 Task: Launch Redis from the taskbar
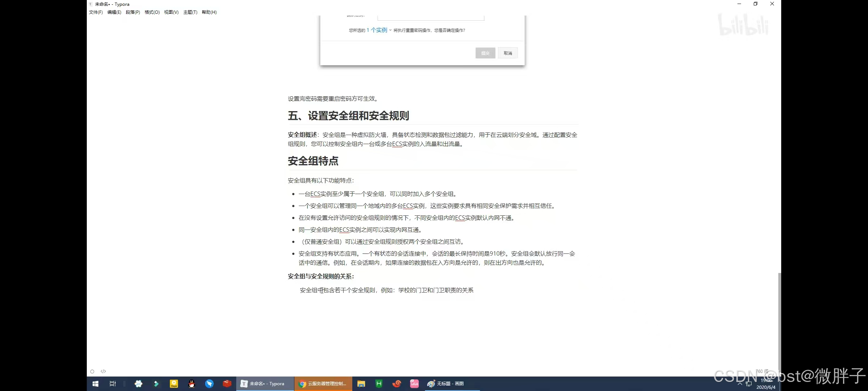pyautogui.click(x=227, y=383)
